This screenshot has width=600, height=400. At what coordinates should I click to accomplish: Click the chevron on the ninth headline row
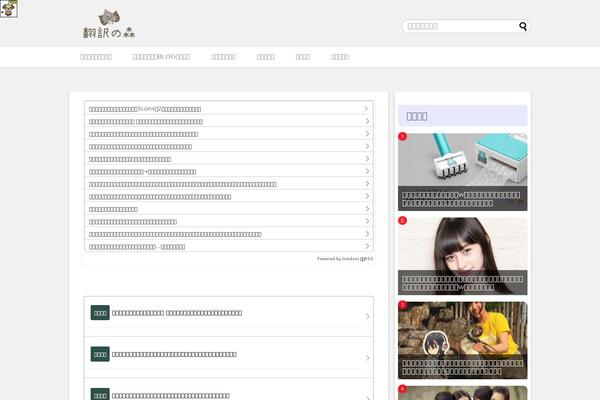click(367, 209)
